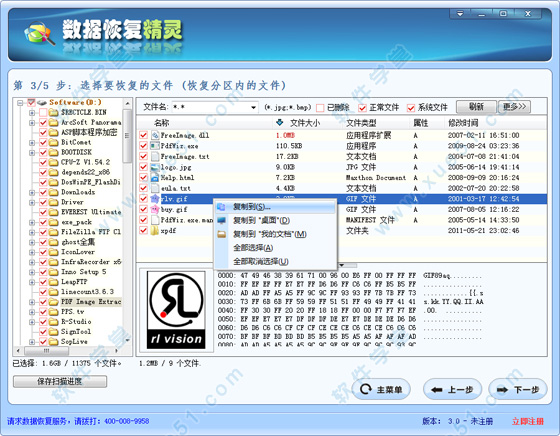Click the LeapFTP folder icon in tree
Viewport: 560px width, 436px height.
53,282
